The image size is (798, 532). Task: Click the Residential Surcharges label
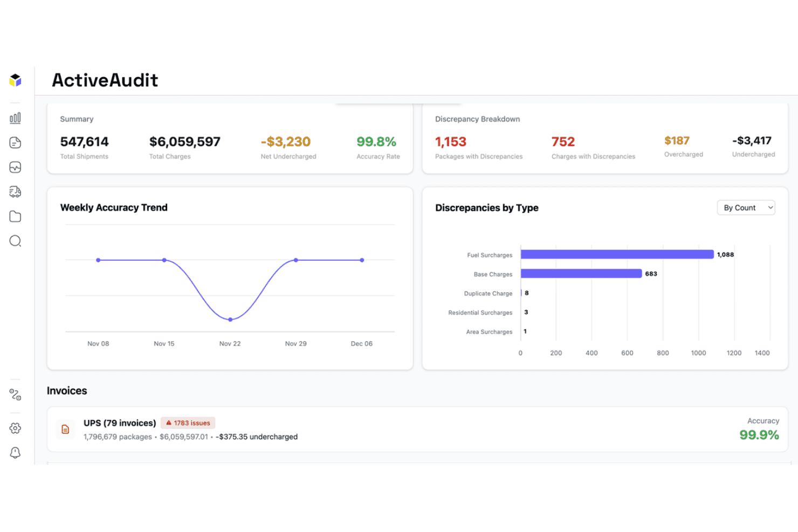[480, 313]
